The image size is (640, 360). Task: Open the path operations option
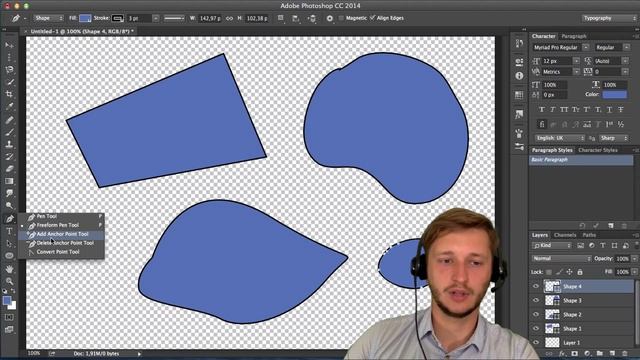[x=280, y=18]
